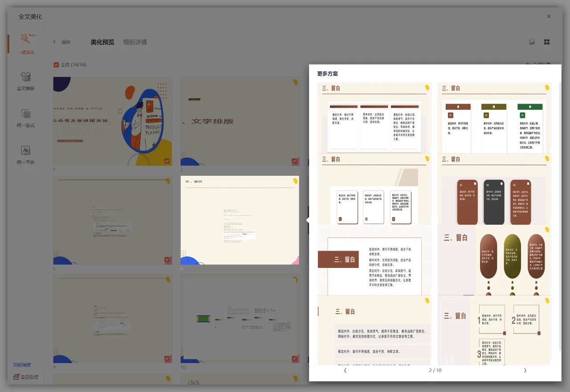
Task: Uncheck slide 9 selection checkbox
Action: [167, 359]
